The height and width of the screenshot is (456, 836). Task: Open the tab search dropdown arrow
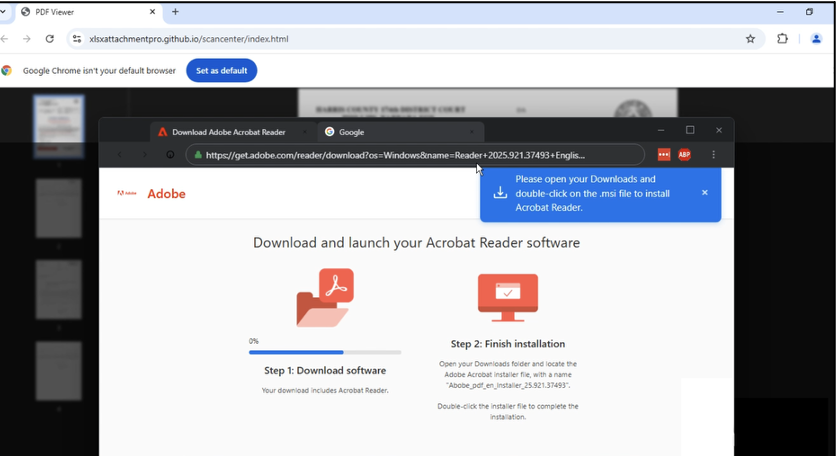click(3, 11)
